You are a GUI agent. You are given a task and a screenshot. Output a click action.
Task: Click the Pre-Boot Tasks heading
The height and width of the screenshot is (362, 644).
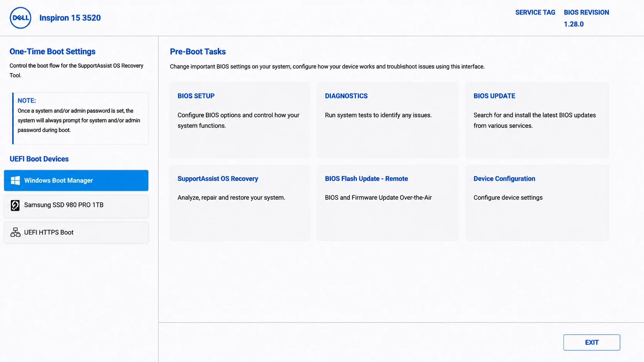point(198,52)
